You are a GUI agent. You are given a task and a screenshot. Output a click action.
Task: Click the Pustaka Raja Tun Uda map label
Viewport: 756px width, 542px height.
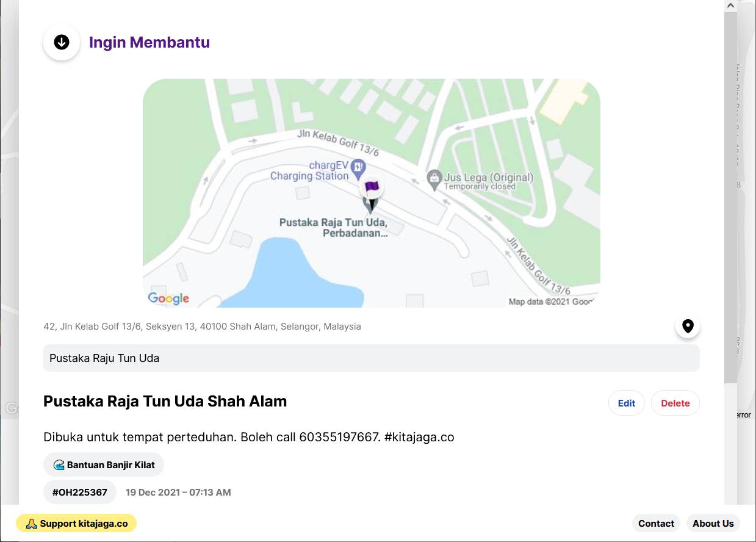(333, 228)
